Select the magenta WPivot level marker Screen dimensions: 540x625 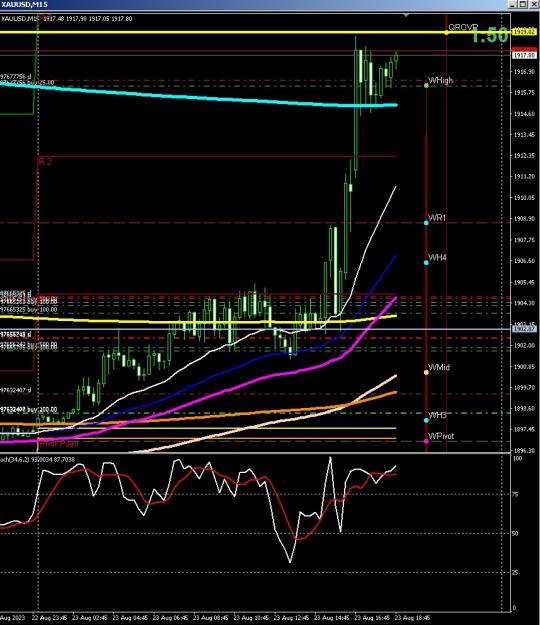[426, 441]
